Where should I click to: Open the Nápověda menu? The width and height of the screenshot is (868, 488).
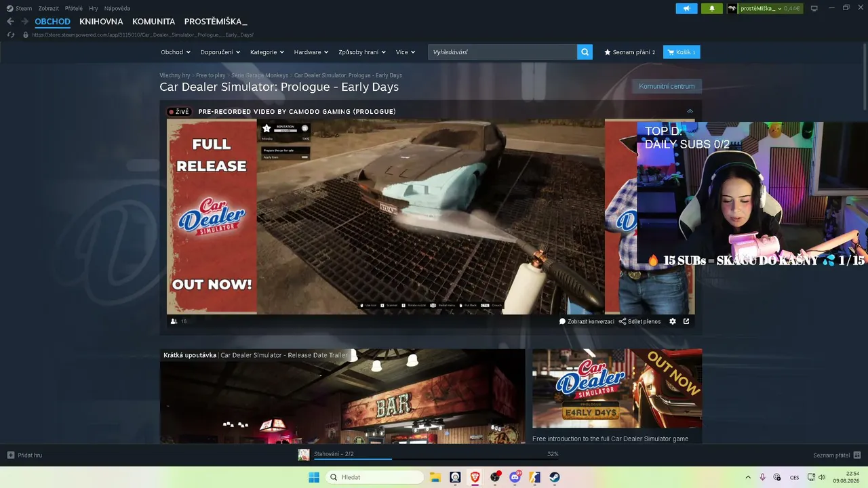pos(117,8)
